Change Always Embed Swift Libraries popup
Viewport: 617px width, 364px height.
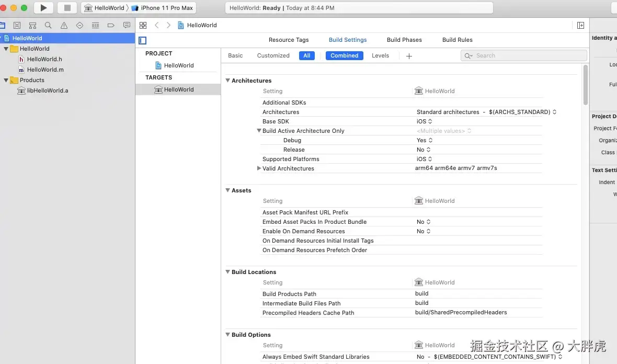click(x=489, y=357)
